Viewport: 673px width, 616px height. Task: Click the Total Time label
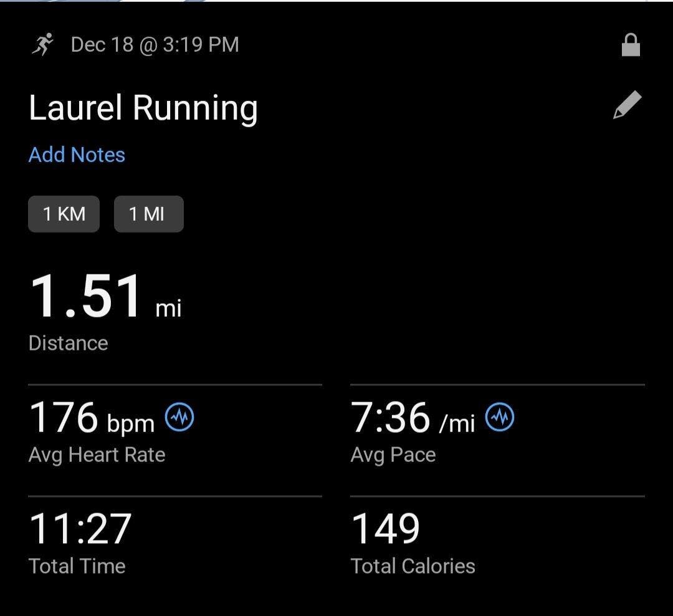[x=77, y=566]
